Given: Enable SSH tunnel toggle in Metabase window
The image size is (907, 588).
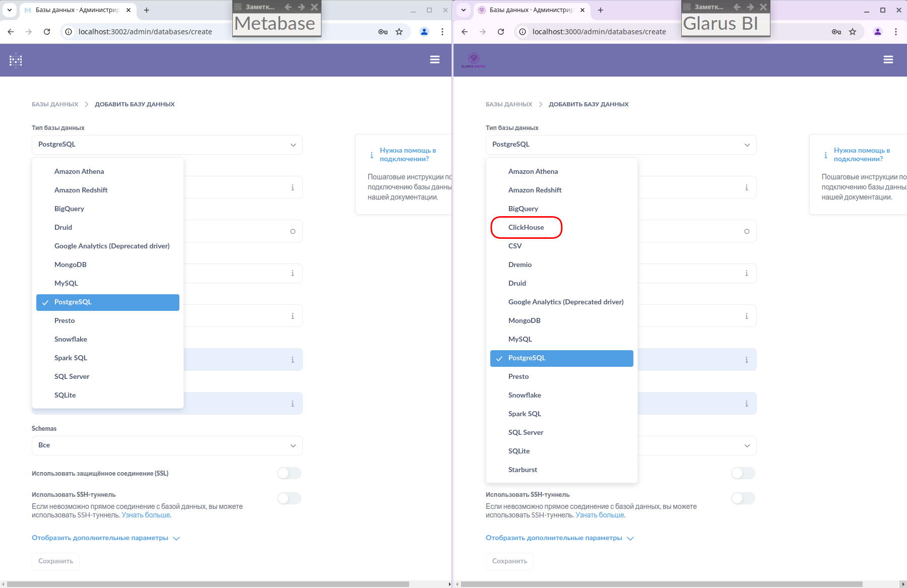Looking at the screenshot, I should point(289,498).
